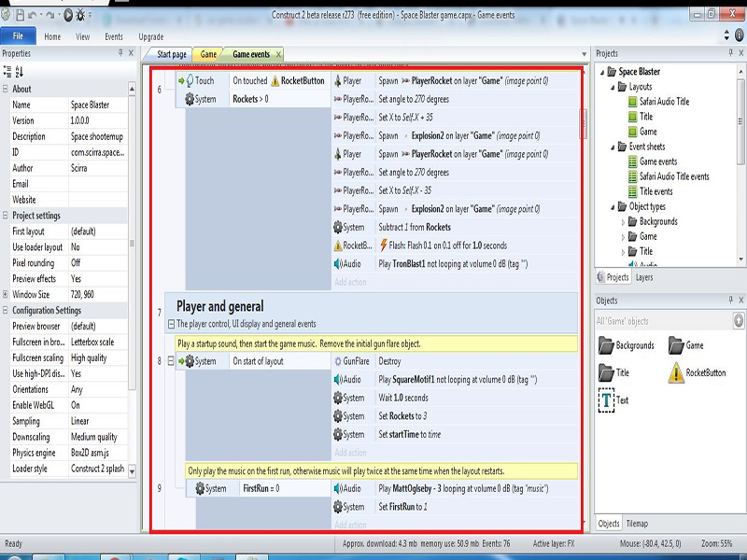The width and height of the screenshot is (747, 560).
Task: Close the Objects panel
Action: coord(741,300)
